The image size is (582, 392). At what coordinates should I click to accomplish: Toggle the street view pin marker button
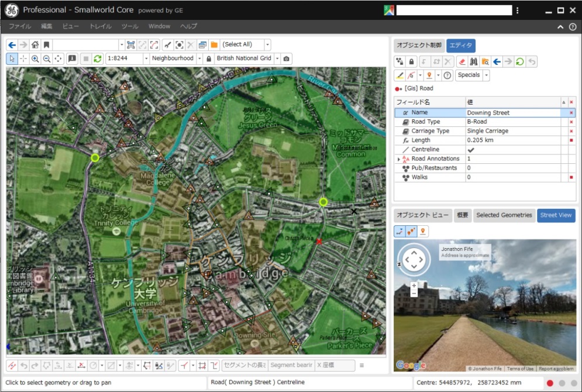tap(423, 231)
